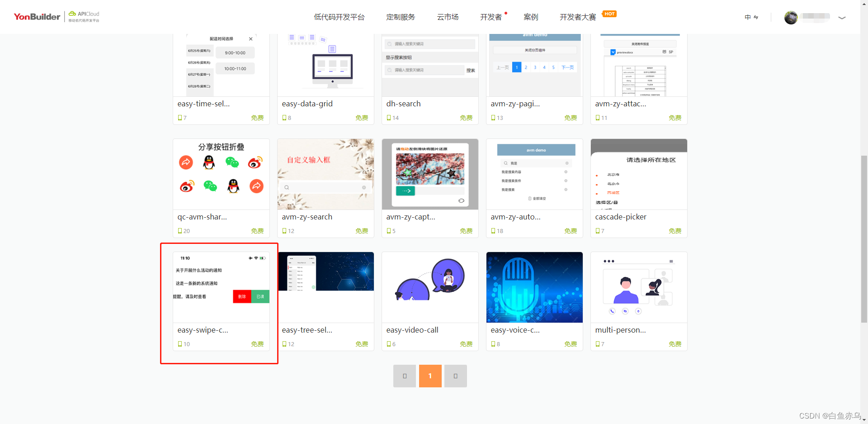
Task: Click bookmark icon on avm-zy-auto... card
Action: 493,231
